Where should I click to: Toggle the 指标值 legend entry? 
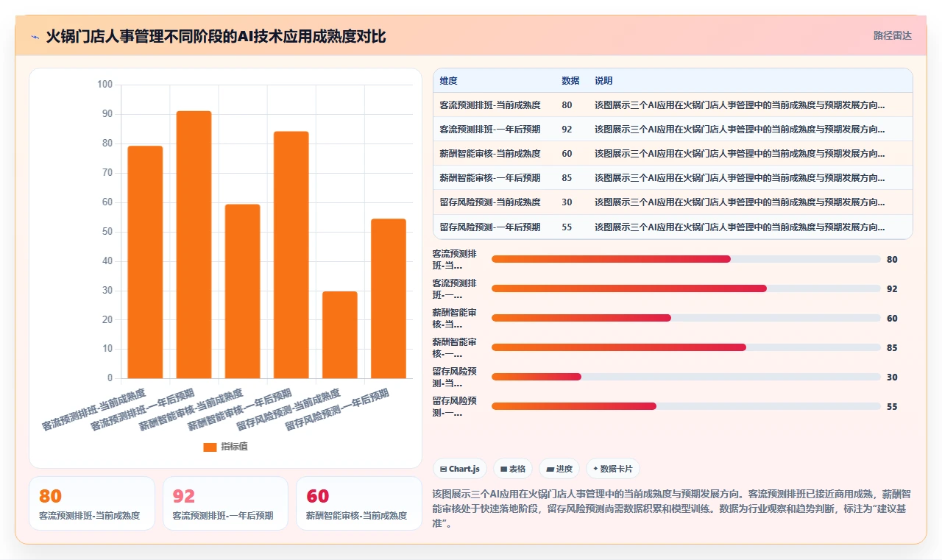225,447
